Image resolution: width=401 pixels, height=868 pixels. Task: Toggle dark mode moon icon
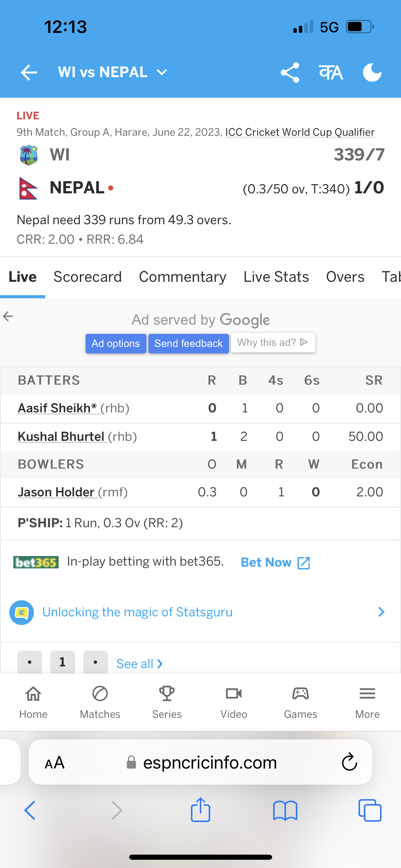372,73
